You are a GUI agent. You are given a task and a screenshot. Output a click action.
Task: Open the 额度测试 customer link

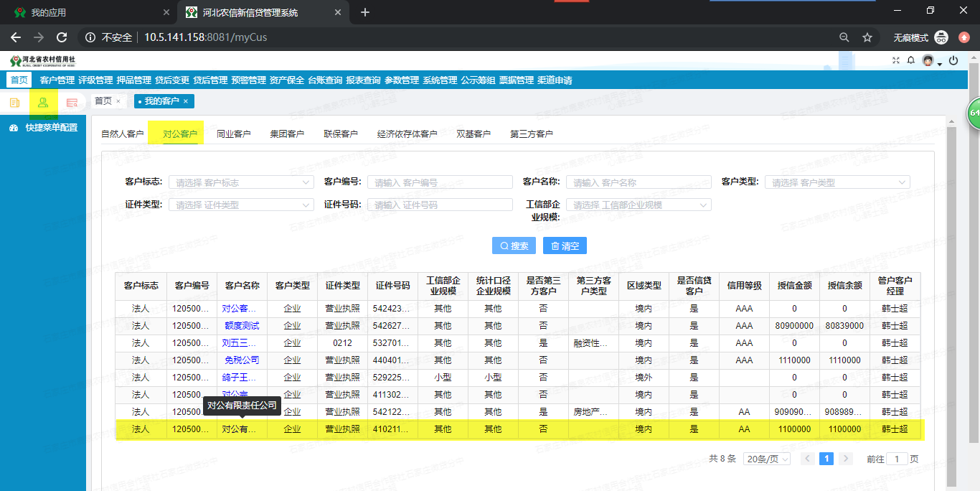point(242,325)
